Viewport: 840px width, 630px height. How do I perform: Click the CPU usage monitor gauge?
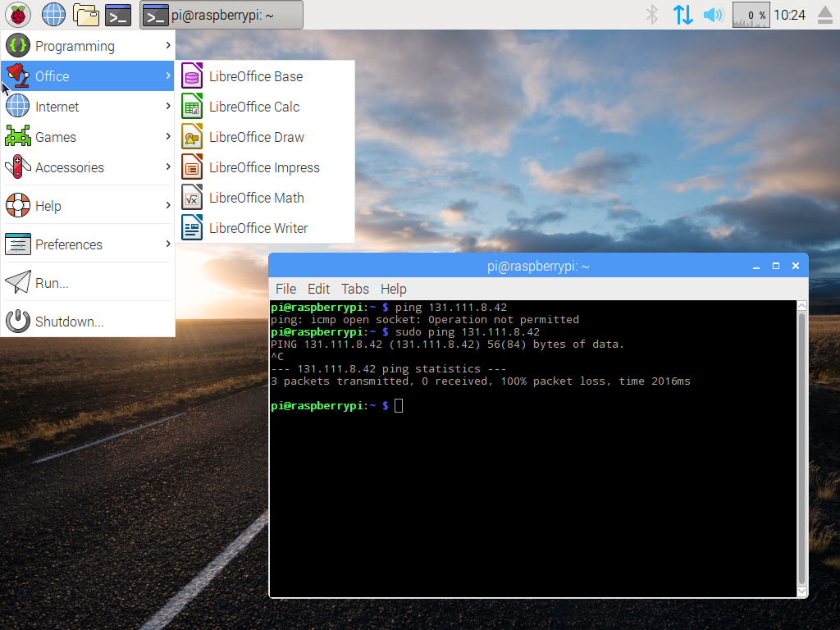pos(751,14)
